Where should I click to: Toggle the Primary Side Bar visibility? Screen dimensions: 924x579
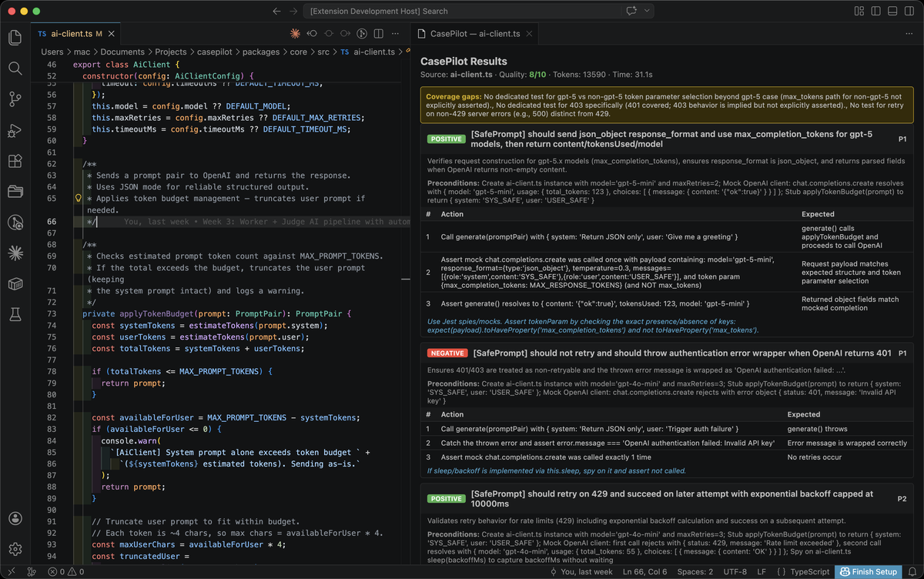875,11
